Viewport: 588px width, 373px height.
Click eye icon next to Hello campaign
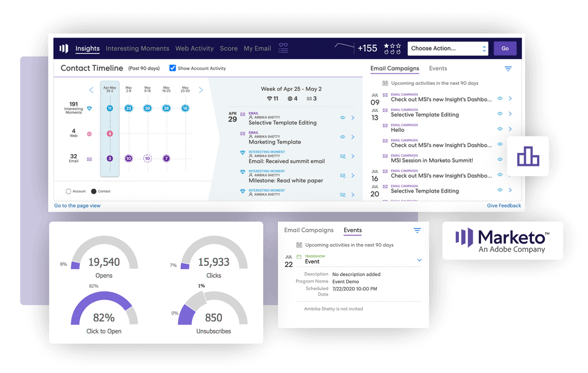pos(500,129)
